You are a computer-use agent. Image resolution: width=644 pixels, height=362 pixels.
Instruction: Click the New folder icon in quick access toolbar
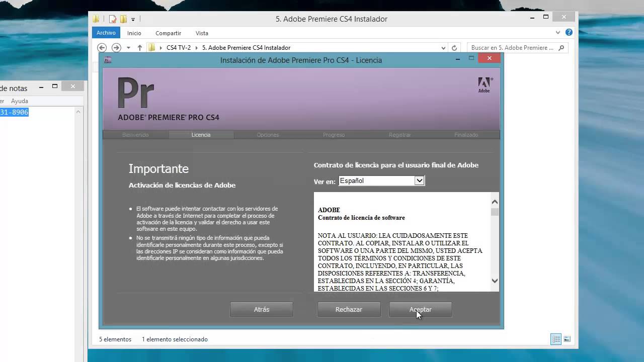coord(123,19)
